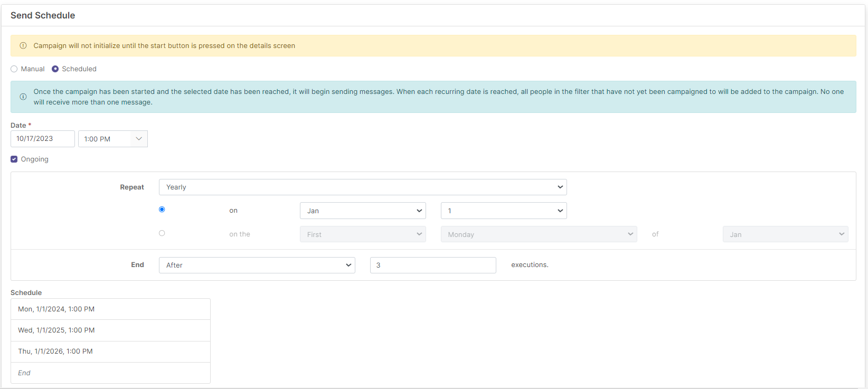
Task: Click schedule row Mon, 1/1/2024, 1:00 PM
Action: (x=110, y=309)
